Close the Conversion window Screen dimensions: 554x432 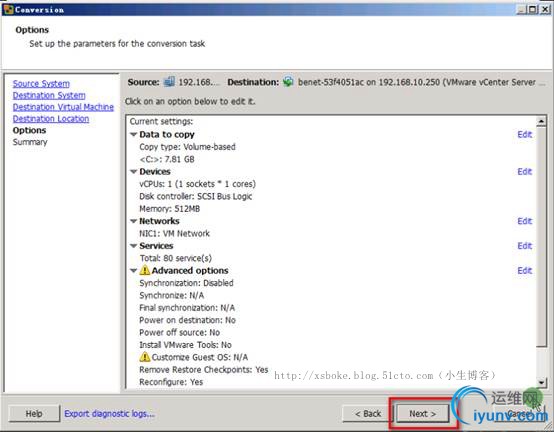tap(544, 9)
